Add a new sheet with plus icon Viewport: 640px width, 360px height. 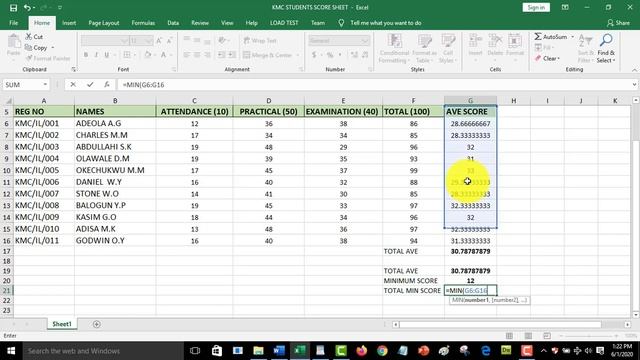pos(97,324)
